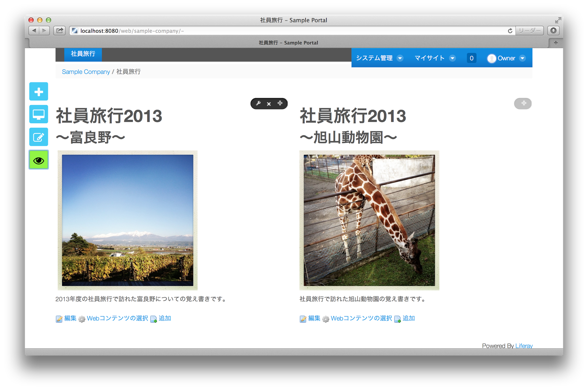Open the Owner user menu

tap(506, 58)
